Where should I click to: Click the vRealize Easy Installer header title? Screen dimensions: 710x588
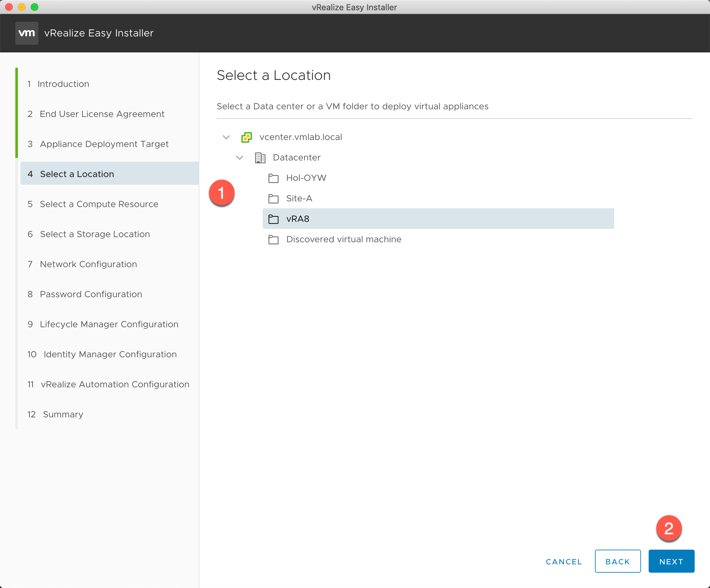point(99,33)
